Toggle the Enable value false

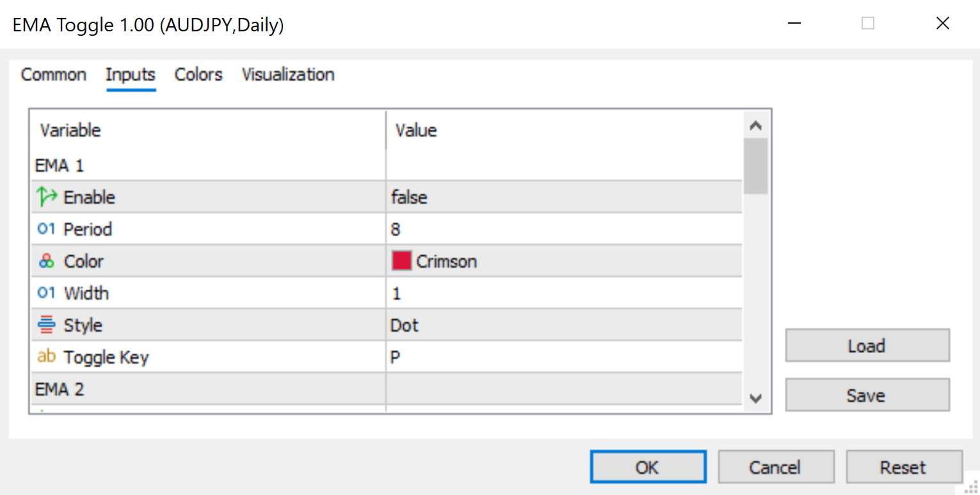(563, 197)
